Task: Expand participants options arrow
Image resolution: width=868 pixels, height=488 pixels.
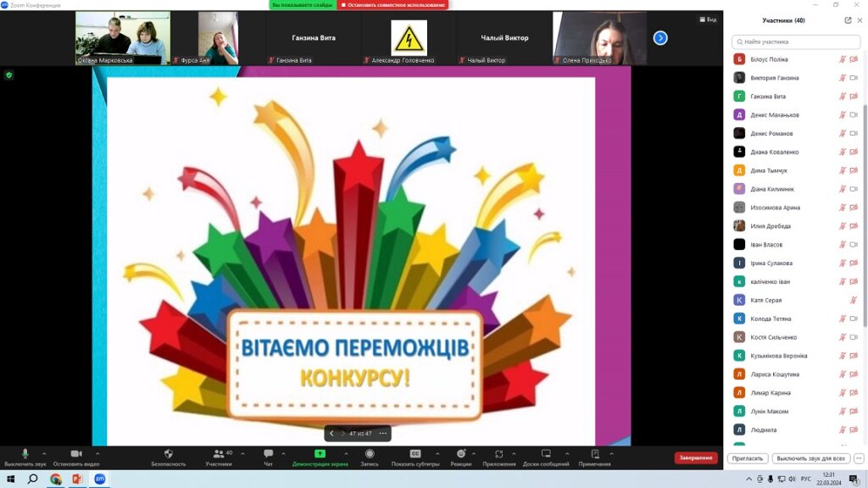Action: [x=242, y=454]
